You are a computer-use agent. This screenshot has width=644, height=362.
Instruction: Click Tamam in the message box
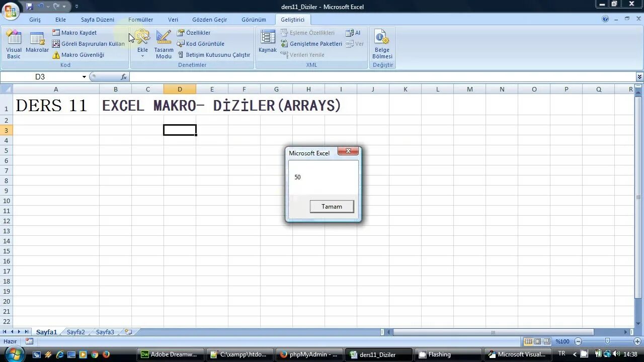(332, 207)
